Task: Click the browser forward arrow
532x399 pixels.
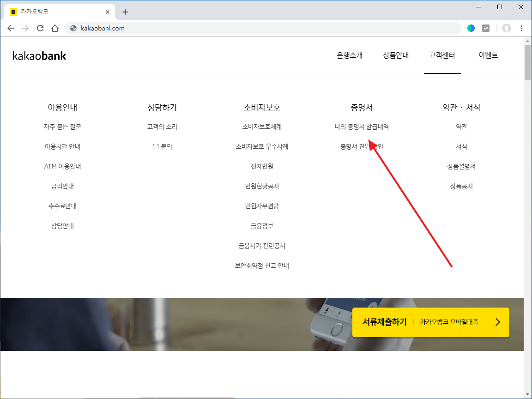Action: pyautogui.click(x=25, y=28)
